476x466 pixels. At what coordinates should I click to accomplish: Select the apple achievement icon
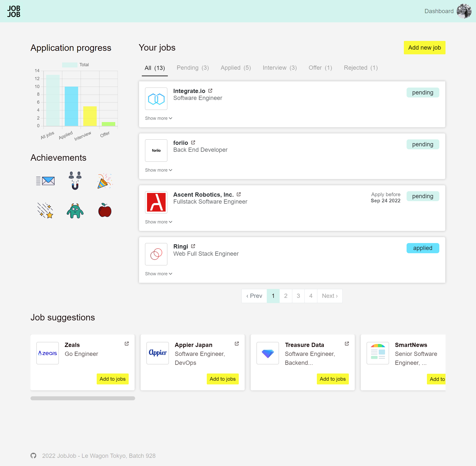click(105, 211)
